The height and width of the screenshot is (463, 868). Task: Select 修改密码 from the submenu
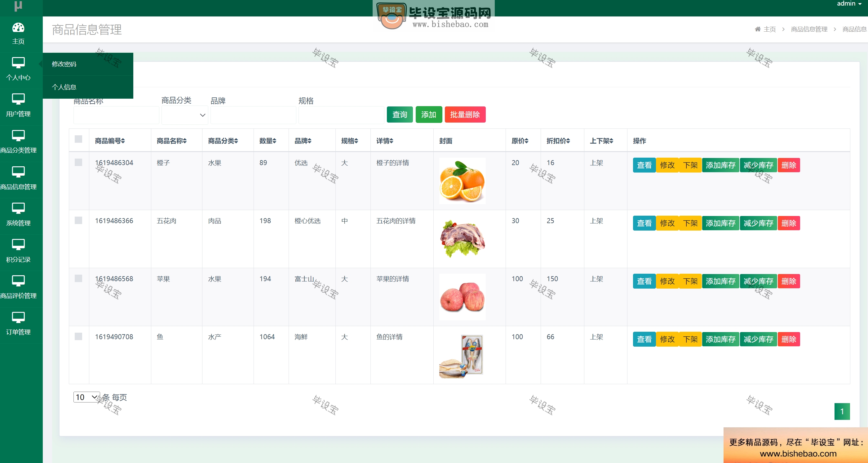pos(64,64)
